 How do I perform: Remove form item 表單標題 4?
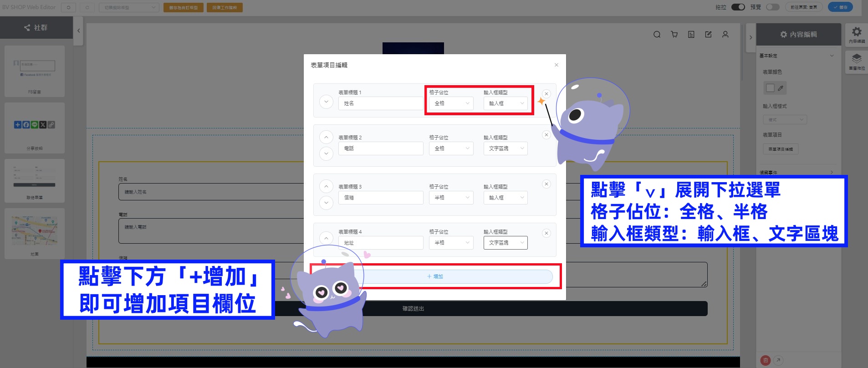click(x=546, y=233)
